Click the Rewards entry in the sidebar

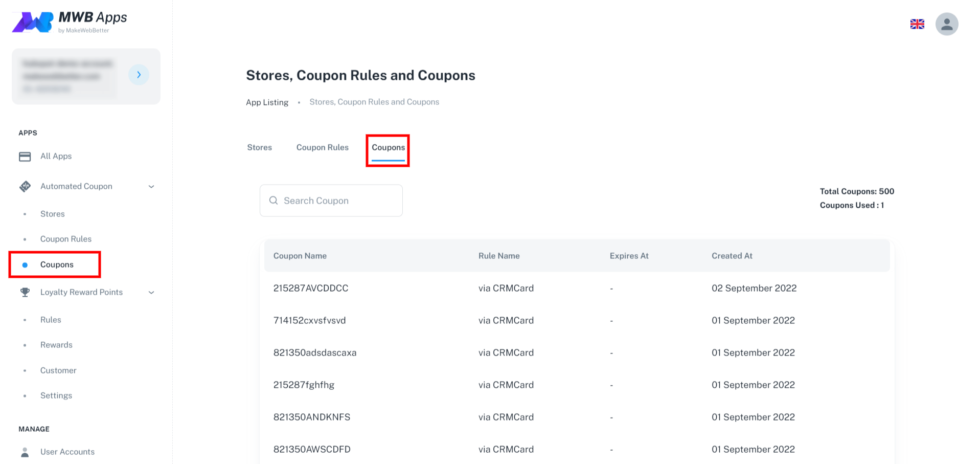(56, 344)
